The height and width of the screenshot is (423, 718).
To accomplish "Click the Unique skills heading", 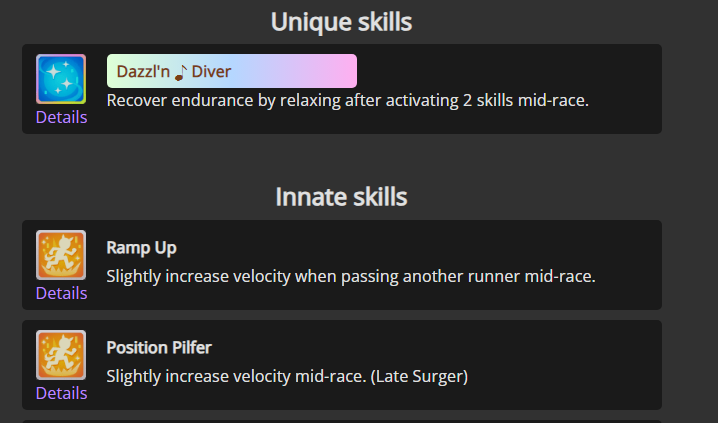I will (x=341, y=21).
